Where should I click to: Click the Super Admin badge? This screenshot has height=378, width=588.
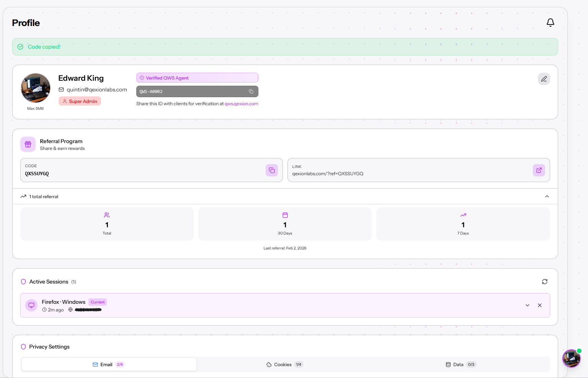pos(80,101)
